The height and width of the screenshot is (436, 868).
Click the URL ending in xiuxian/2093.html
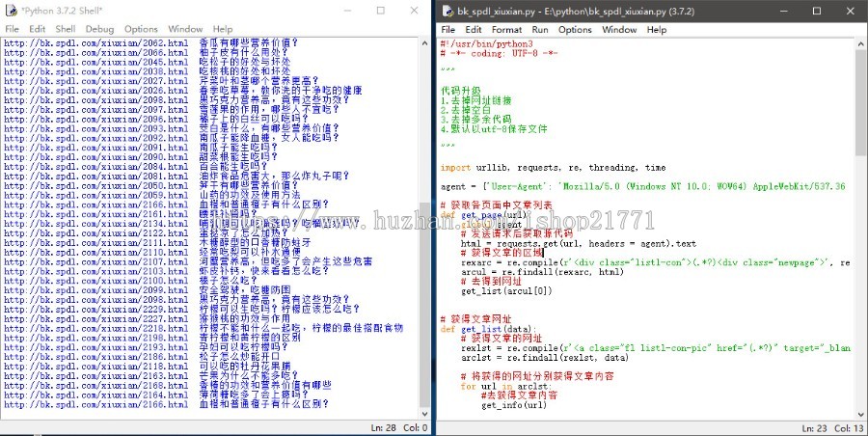coord(95,128)
